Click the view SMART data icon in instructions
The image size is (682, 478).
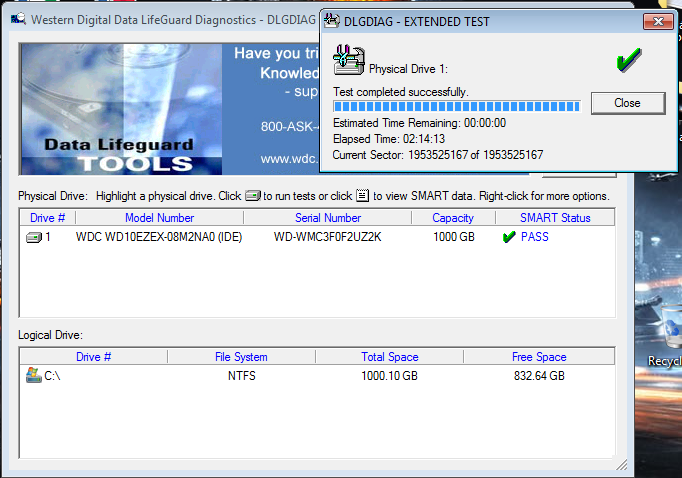tap(362, 196)
